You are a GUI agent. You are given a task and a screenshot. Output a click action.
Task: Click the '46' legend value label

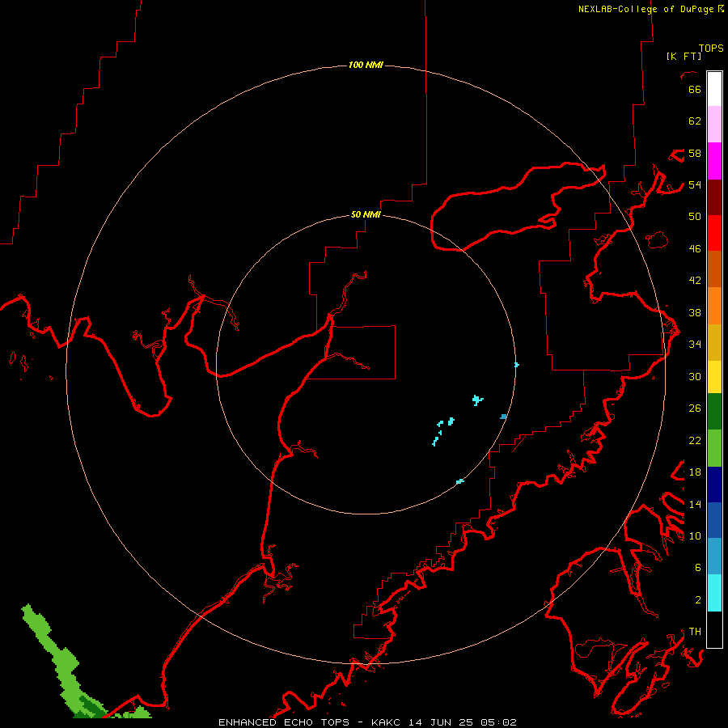tap(695, 249)
